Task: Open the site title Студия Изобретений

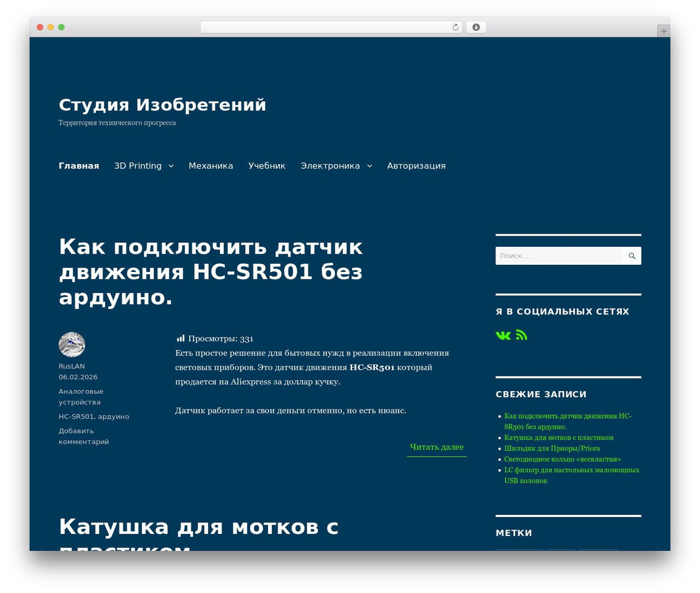Action: point(162,104)
